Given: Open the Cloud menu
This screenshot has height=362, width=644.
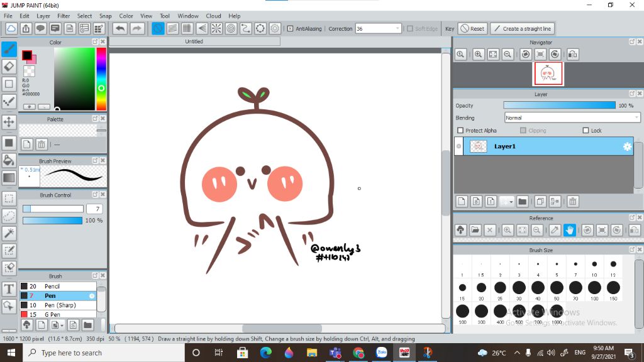Looking at the screenshot, I should [214, 16].
